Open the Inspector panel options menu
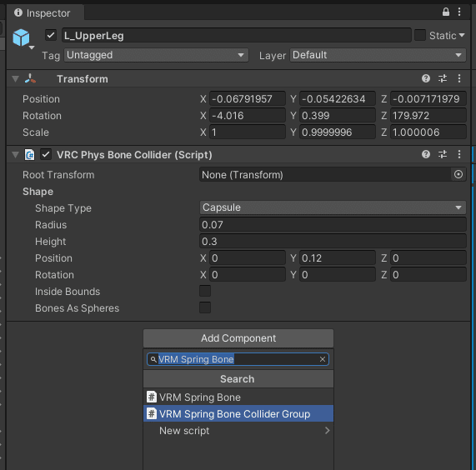This screenshot has width=476, height=470. coord(459,12)
